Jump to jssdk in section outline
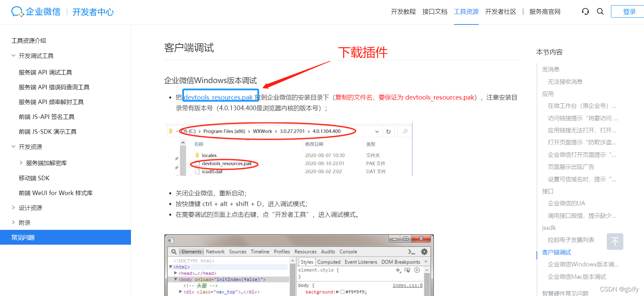 pos(549,228)
